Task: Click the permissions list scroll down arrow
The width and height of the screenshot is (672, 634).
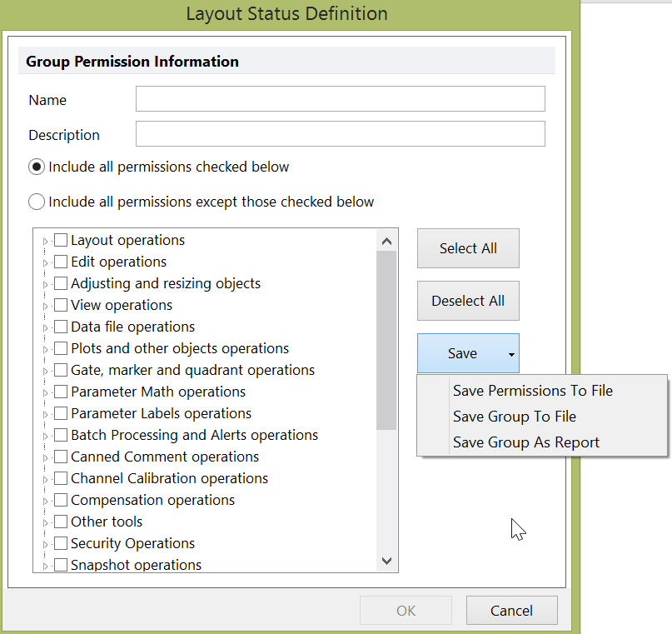Action: (x=386, y=562)
